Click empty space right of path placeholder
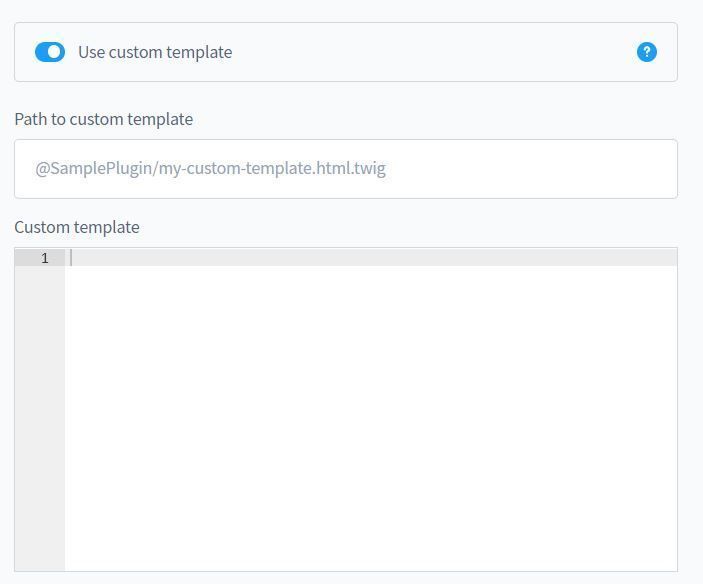Image resolution: width=703 pixels, height=584 pixels. 529,169
